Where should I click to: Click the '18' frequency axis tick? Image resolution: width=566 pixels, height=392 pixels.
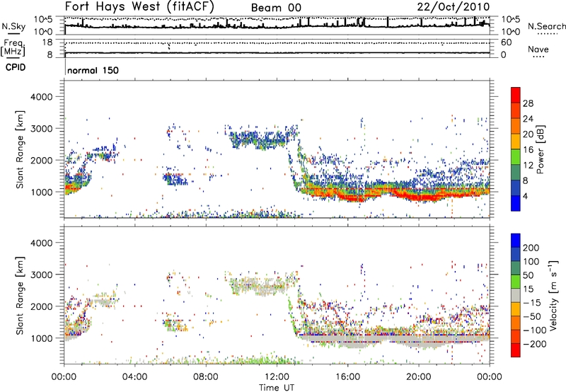coord(47,42)
